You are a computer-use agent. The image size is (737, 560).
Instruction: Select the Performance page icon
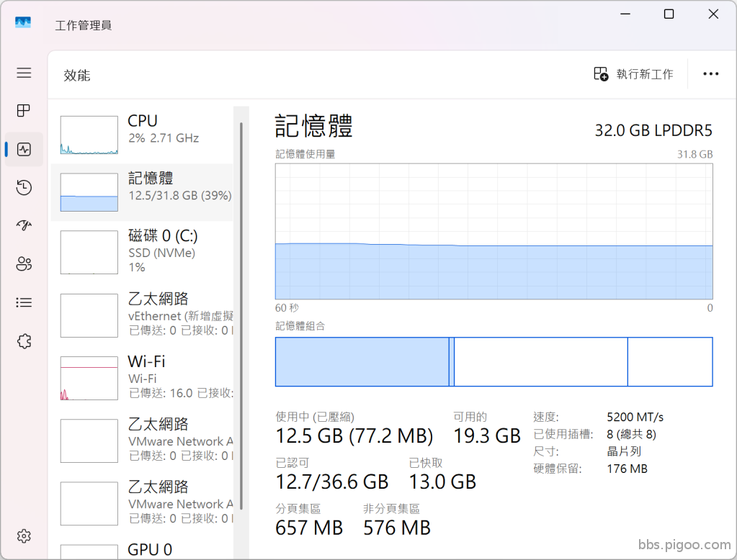coord(24,150)
